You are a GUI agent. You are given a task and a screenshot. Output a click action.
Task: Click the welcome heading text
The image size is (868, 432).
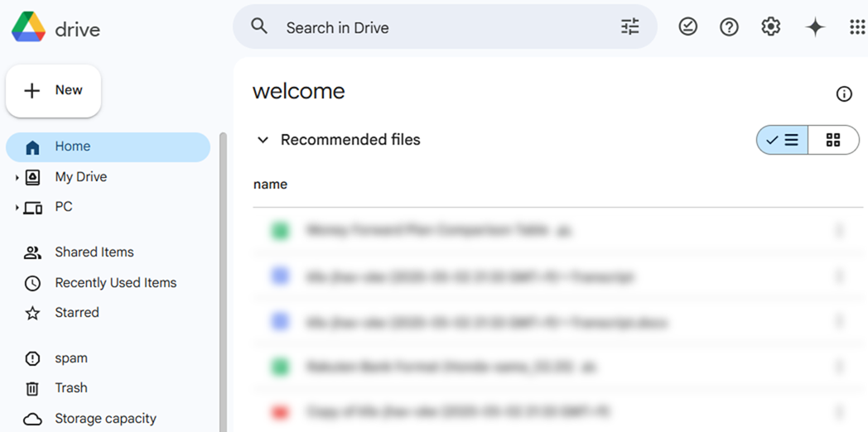(x=298, y=91)
